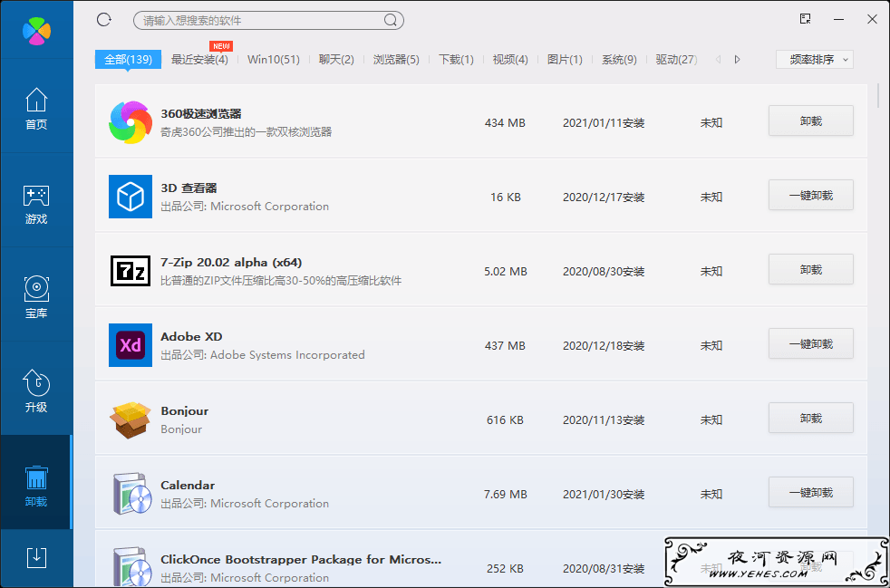Click the refresh icon beside search box
The width and height of the screenshot is (890, 588).
pyautogui.click(x=104, y=20)
